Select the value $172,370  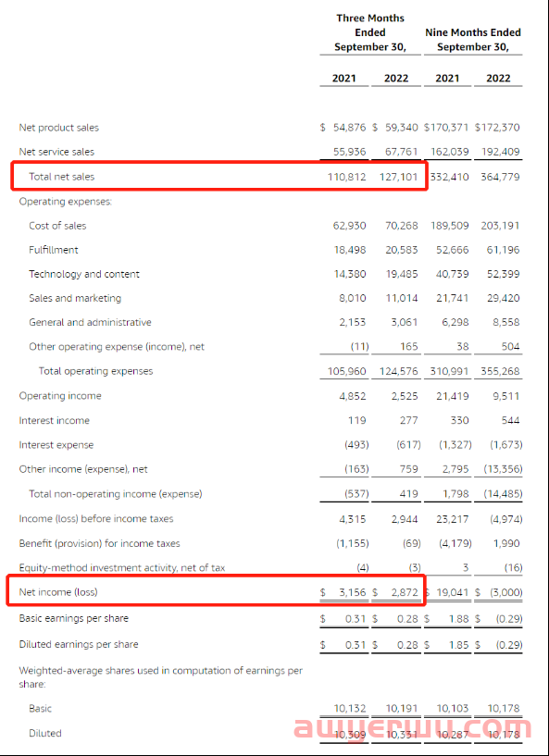pos(497,128)
